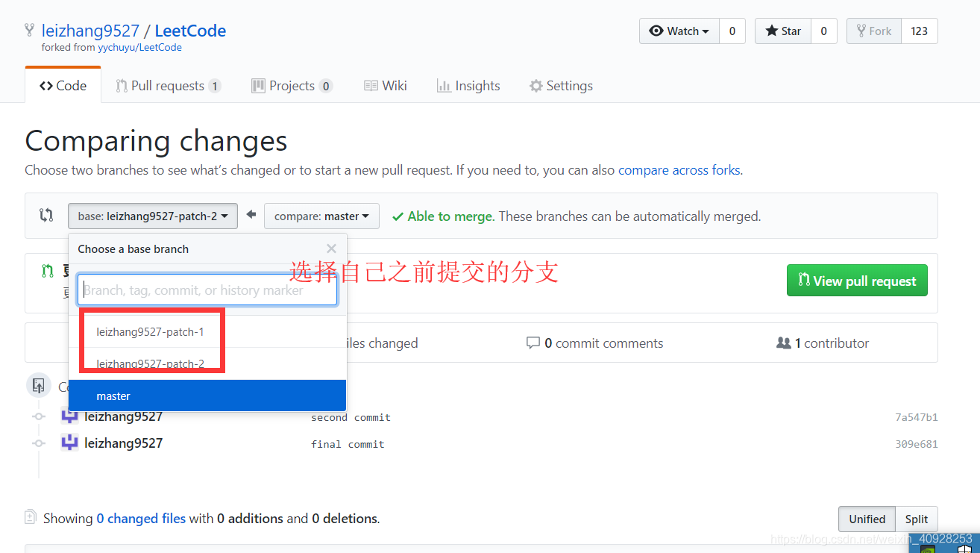The image size is (980, 553).
Task: Open author leizhang9527 on final commit row
Action: point(123,443)
